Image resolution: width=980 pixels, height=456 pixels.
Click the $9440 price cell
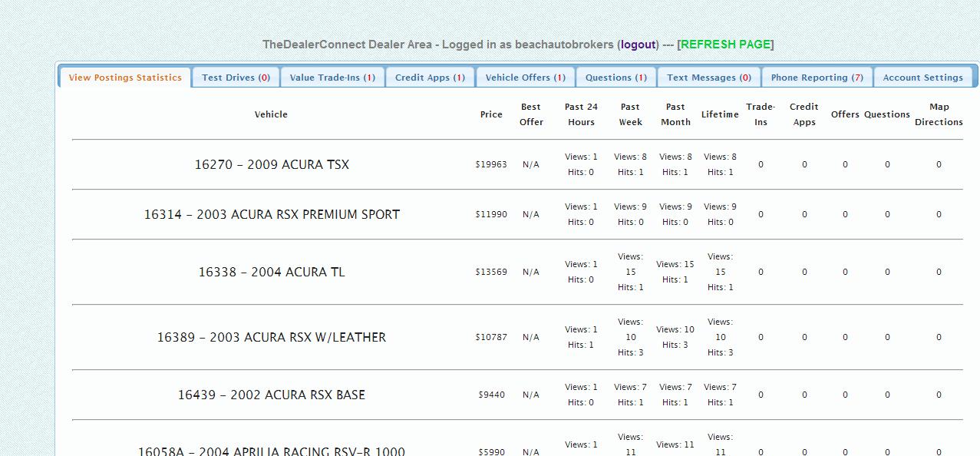pos(491,395)
